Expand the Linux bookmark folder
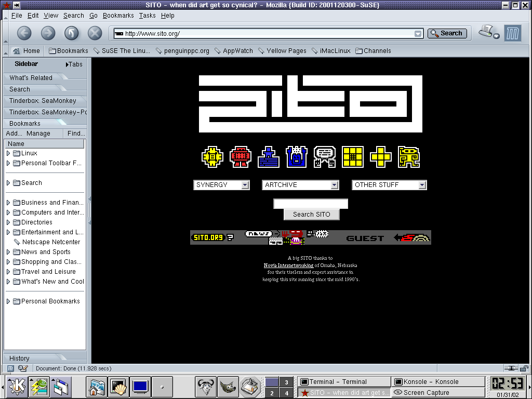532x399 pixels. click(x=8, y=153)
